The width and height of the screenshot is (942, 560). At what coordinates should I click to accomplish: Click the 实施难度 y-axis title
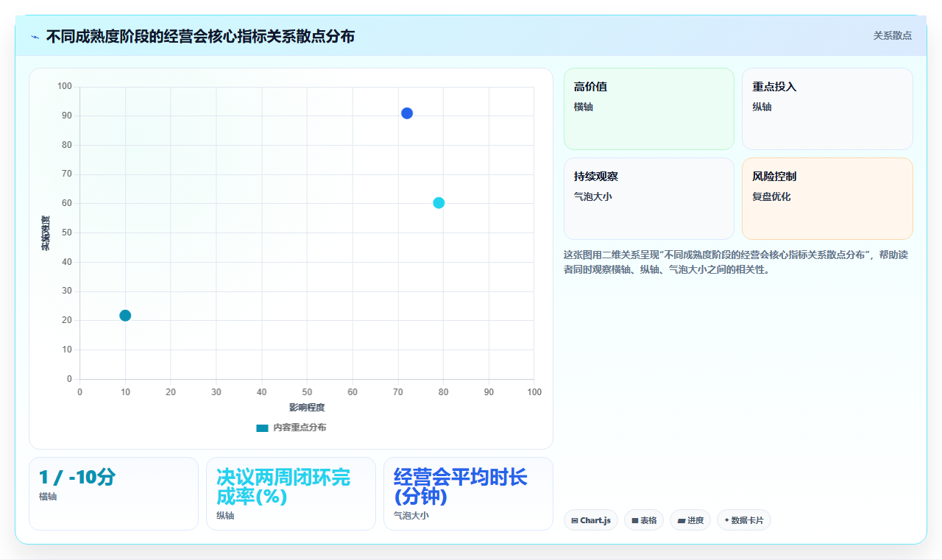pyautogui.click(x=46, y=233)
